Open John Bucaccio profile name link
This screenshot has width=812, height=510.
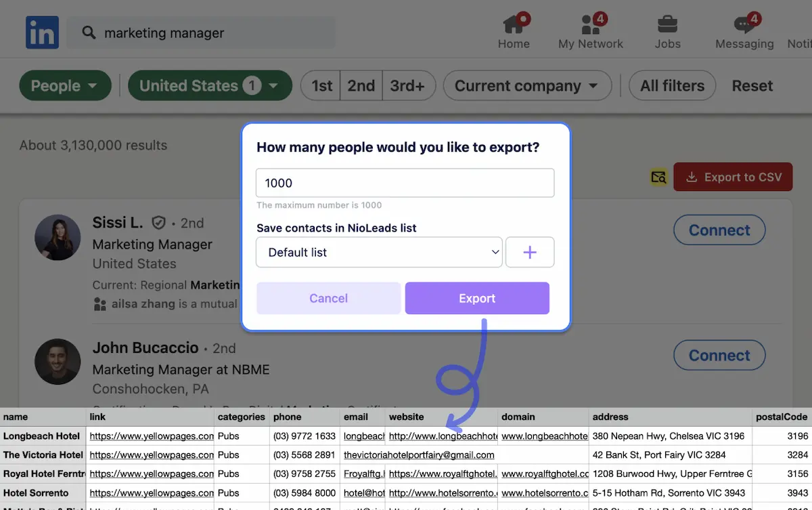[145, 348]
